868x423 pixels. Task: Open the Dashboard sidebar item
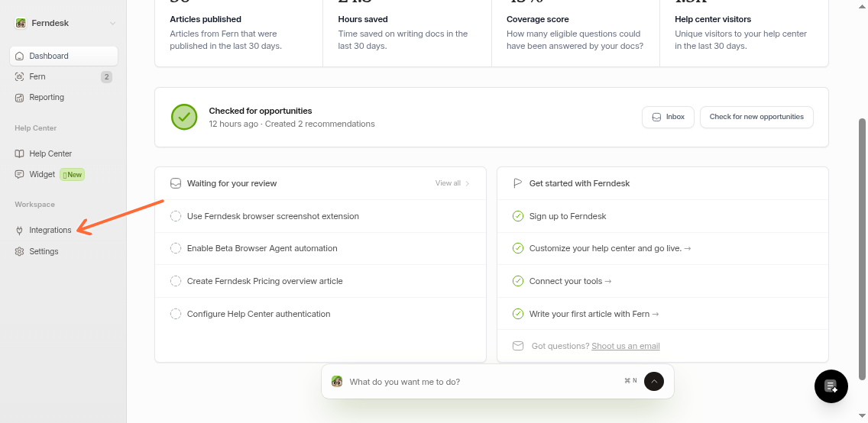pyautogui.click(x=63, y=56)
